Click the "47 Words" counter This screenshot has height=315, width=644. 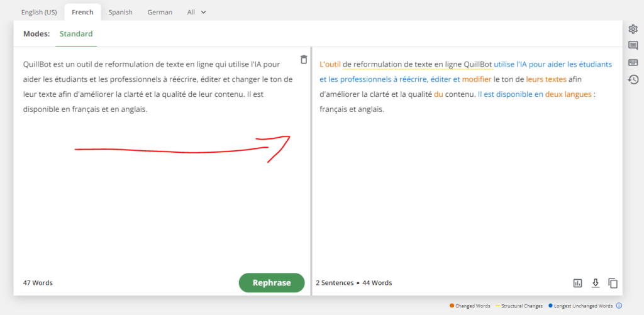[x=38, y=282]
